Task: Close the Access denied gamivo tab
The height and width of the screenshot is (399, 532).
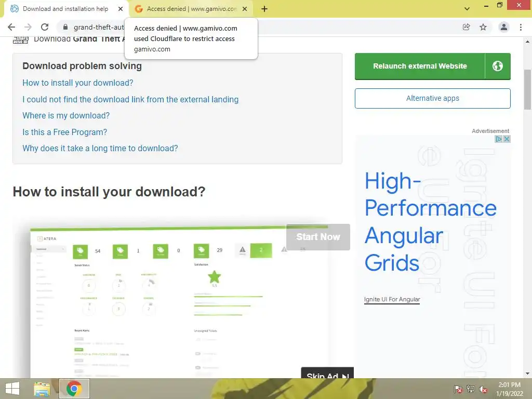Action: coord(245,9)
